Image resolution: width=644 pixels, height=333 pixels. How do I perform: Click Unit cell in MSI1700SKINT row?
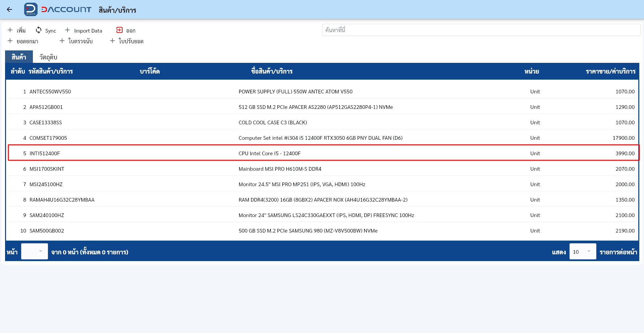point(535,169)
